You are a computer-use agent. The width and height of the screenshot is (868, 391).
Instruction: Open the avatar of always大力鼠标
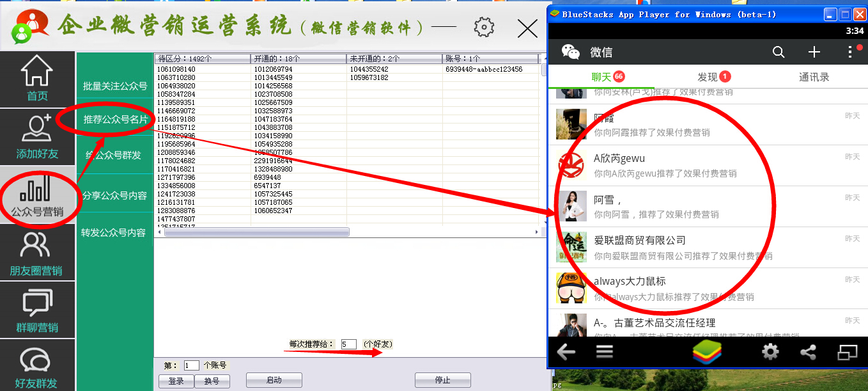(571, 288)
